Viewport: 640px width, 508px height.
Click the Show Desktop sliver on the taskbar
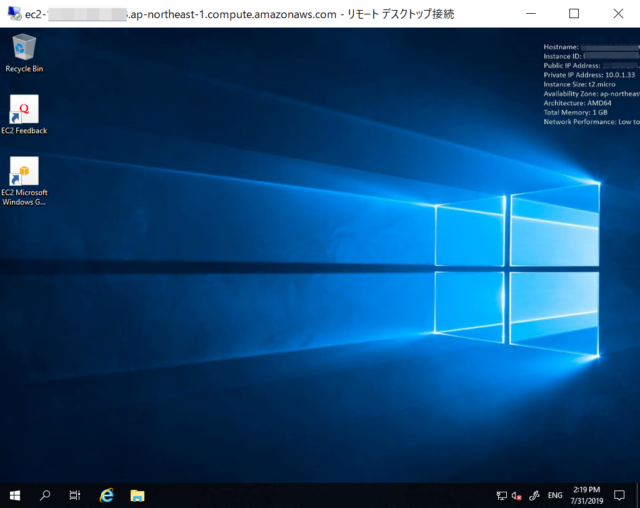pyautogui.click(x=638, y=495)
